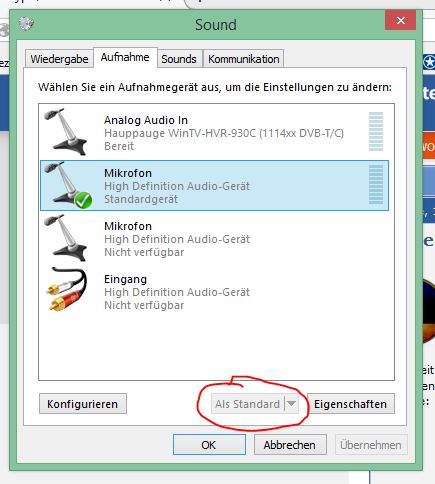Select the Eingang device entry
The height and width of the screenshot is (484, 435).
click(214, 292)
